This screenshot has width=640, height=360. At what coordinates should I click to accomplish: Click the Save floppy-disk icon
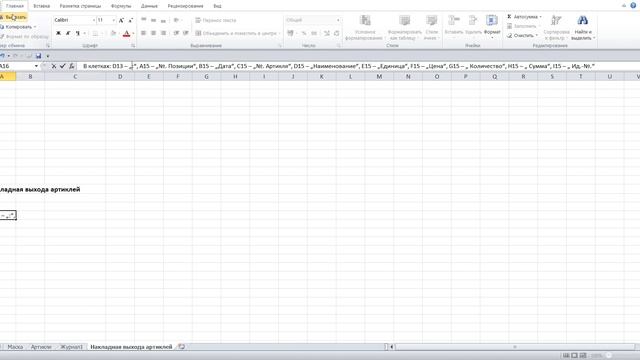[38, 56]
